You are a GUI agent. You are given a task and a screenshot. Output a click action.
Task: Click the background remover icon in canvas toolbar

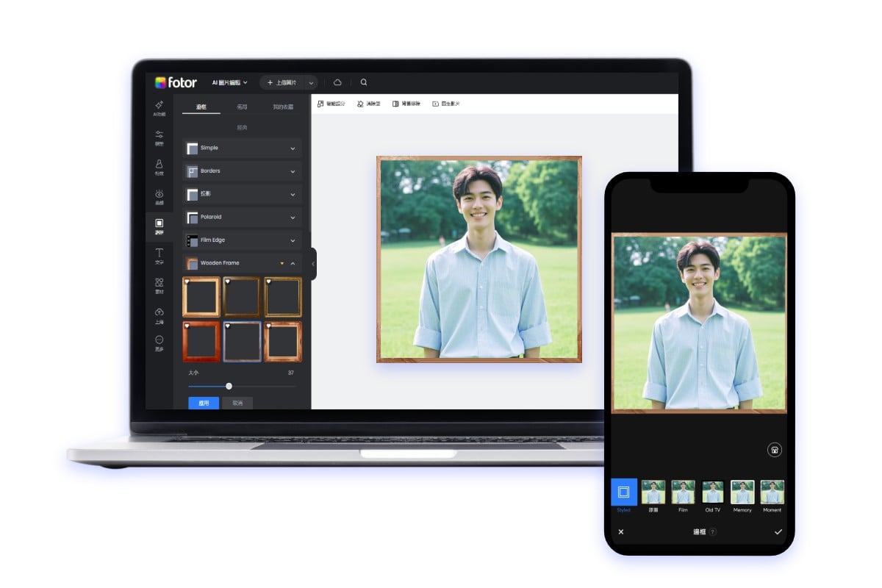pyautogui.click(x=396, y=104)
